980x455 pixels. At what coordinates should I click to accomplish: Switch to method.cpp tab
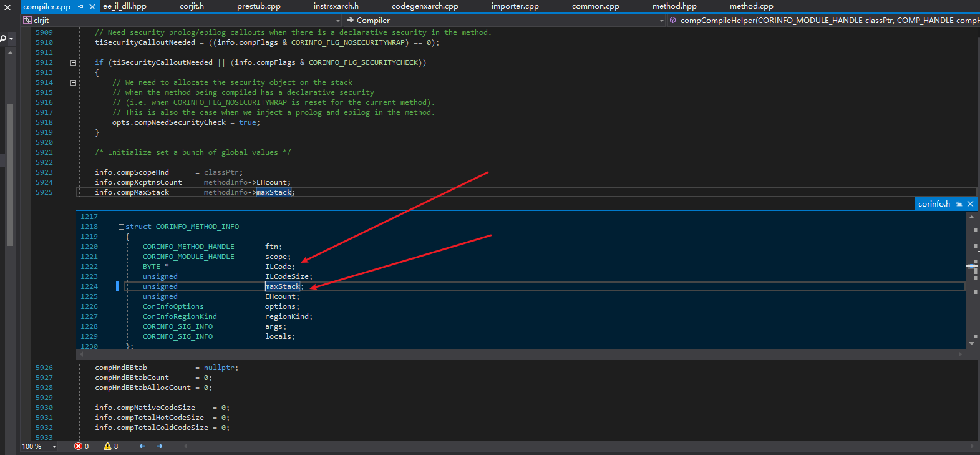751,6
